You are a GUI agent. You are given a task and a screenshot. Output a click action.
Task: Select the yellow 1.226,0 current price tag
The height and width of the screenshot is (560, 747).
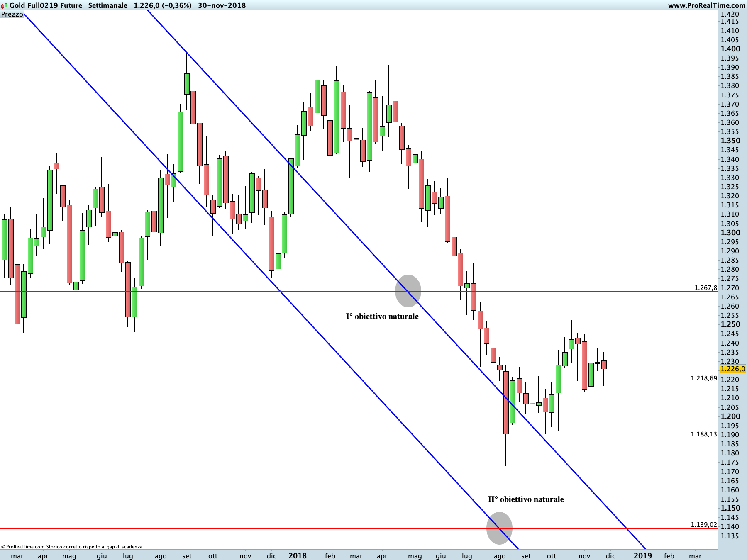(x=732, y=369)
